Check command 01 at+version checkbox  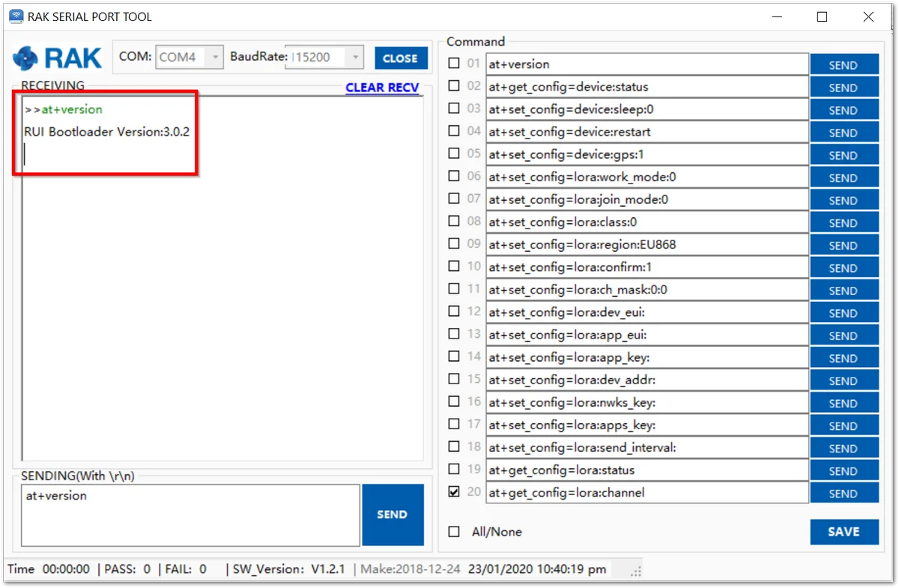tap(454, 64)
